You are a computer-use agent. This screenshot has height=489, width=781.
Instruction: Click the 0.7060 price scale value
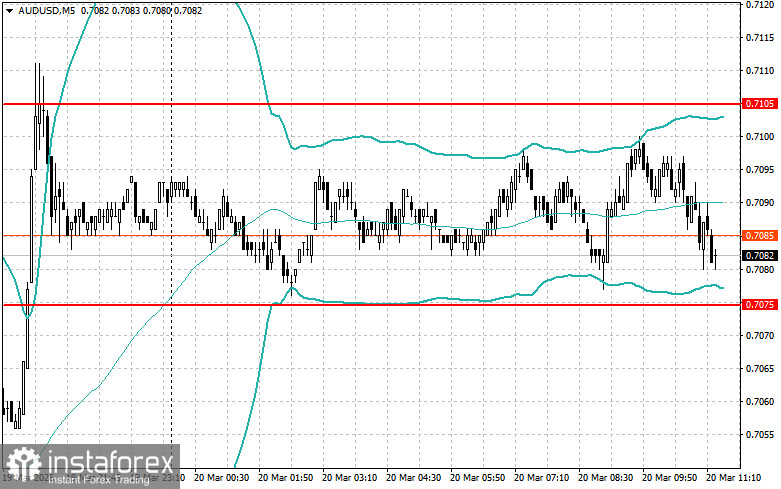(760, 401)
